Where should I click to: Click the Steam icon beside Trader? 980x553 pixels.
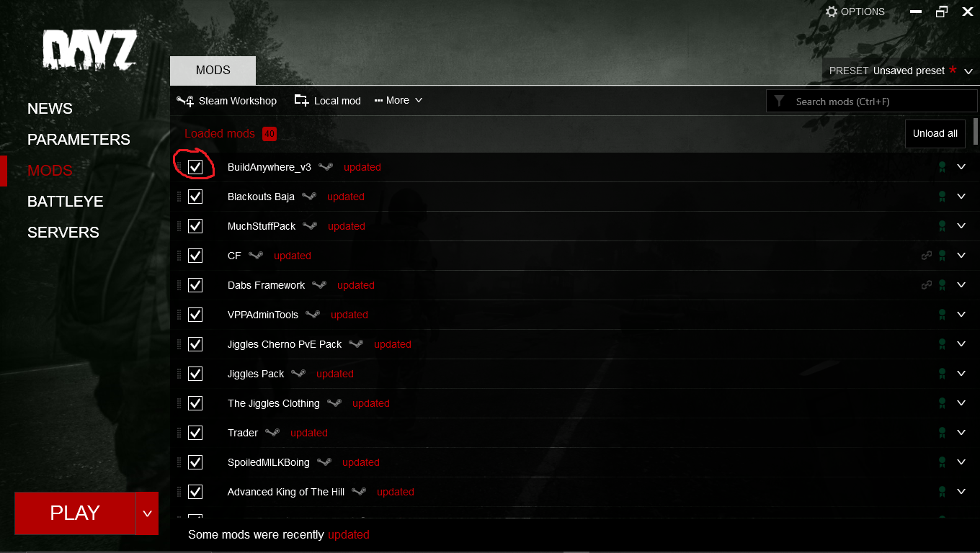[273, 433]
